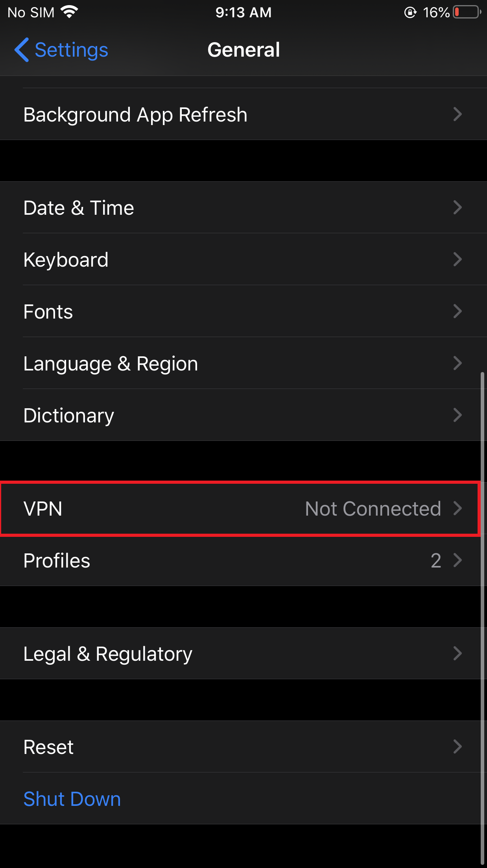487x868 pixels.
Task: Tap the rotation lock status icon
Action: (x=410, y=13)
